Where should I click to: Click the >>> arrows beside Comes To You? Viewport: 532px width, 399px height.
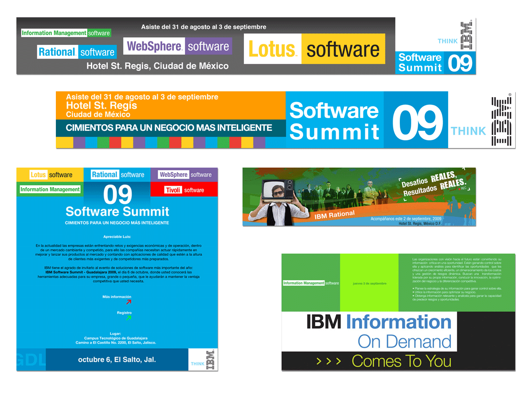tap(329, 361)
